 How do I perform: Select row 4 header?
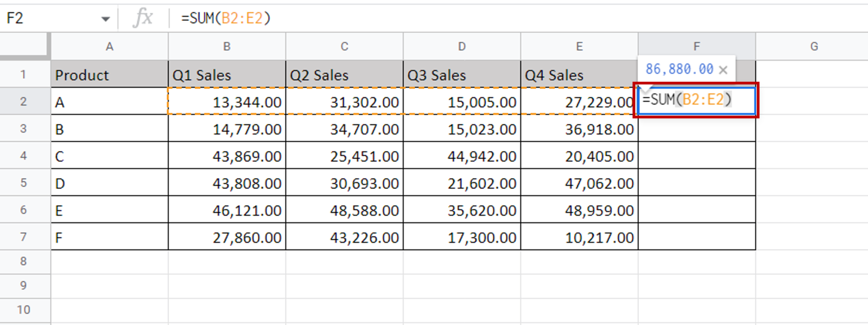[25, 156]
